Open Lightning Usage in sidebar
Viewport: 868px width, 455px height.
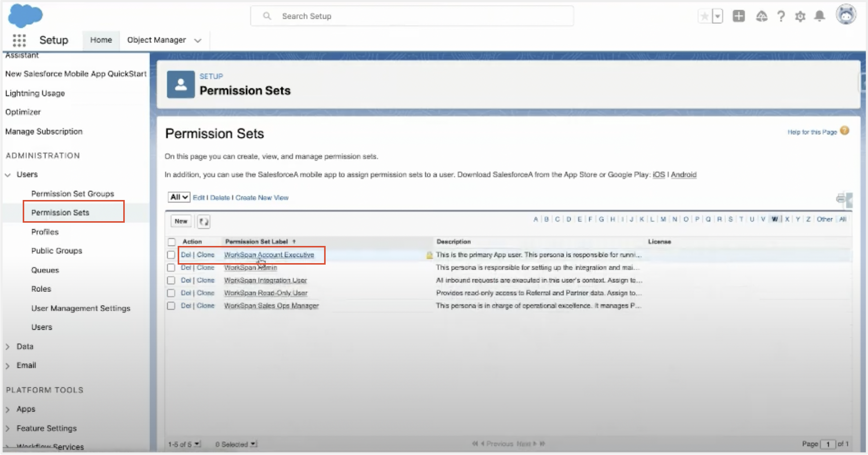click(35, 93)
